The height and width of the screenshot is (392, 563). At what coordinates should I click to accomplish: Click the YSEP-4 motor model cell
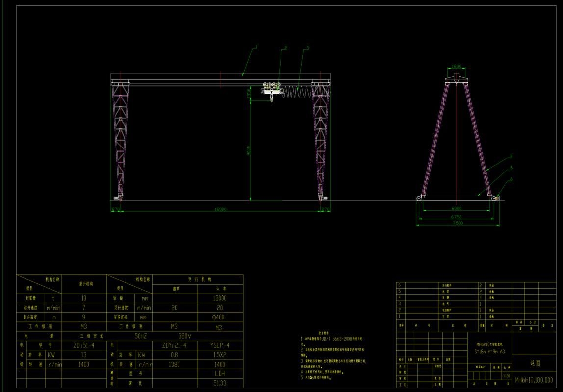219,345
